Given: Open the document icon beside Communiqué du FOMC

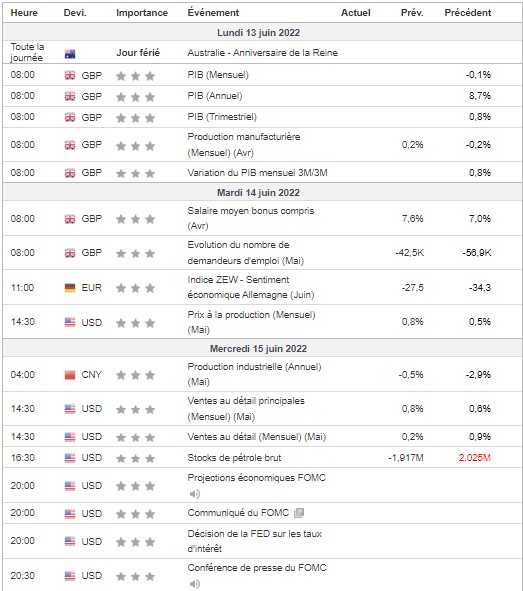Looking at the screenshot, I should 299,513.
